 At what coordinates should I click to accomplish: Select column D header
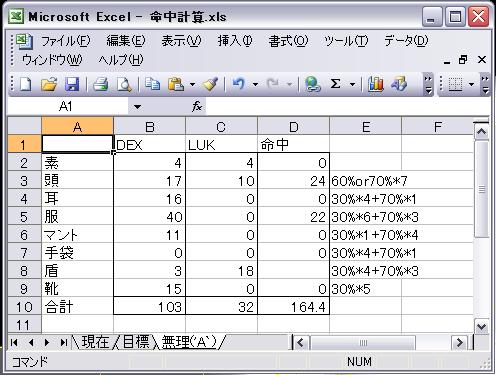click(x=293, y=126)
